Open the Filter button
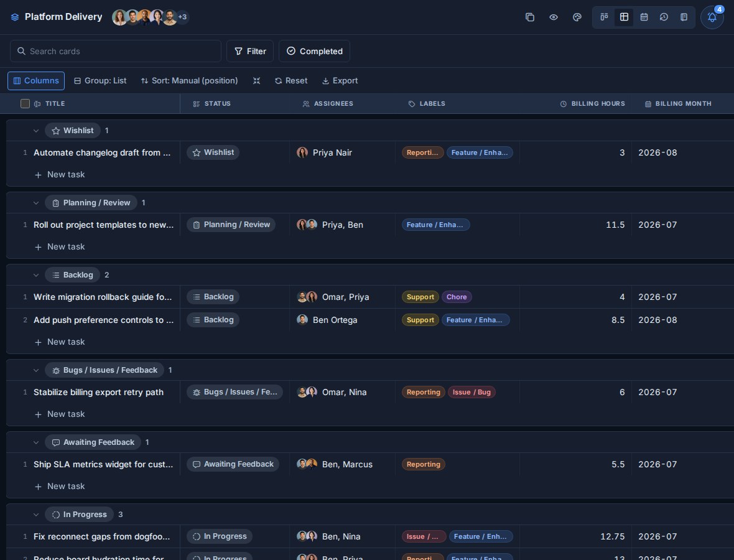Image resolution: width=734 pixels, height=560 pixels. (250, 51)
